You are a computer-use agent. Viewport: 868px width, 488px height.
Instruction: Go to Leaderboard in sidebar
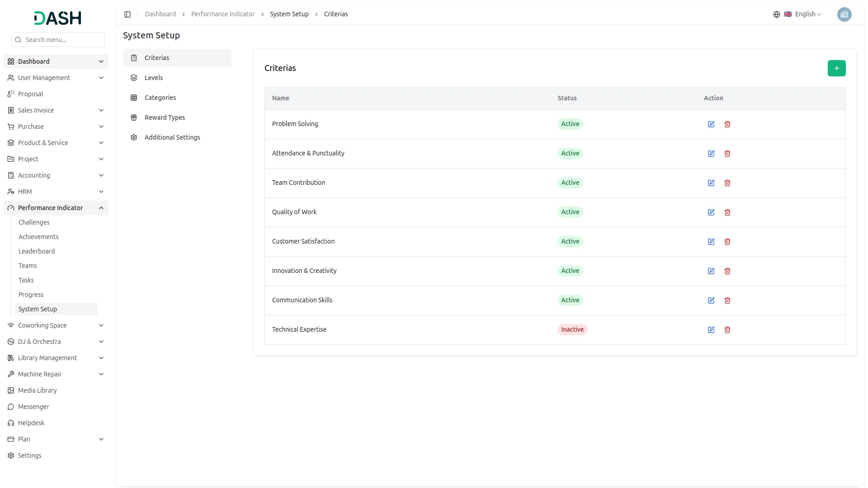coord(37,251)
